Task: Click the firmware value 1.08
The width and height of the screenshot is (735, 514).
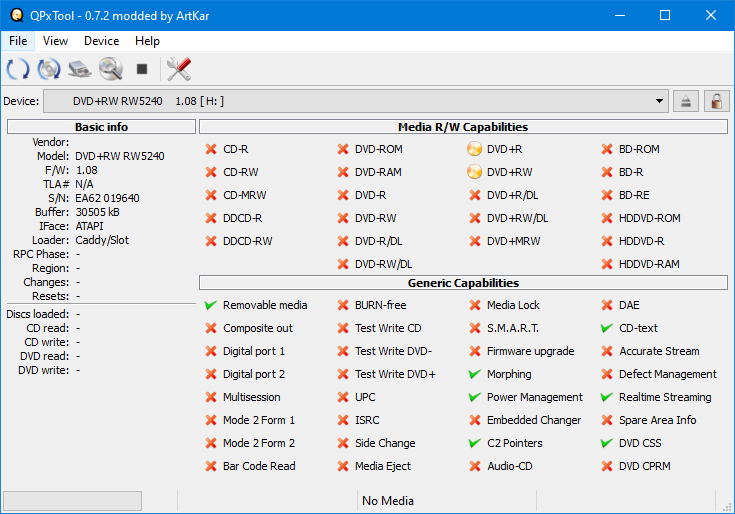Action: [87, 170]
